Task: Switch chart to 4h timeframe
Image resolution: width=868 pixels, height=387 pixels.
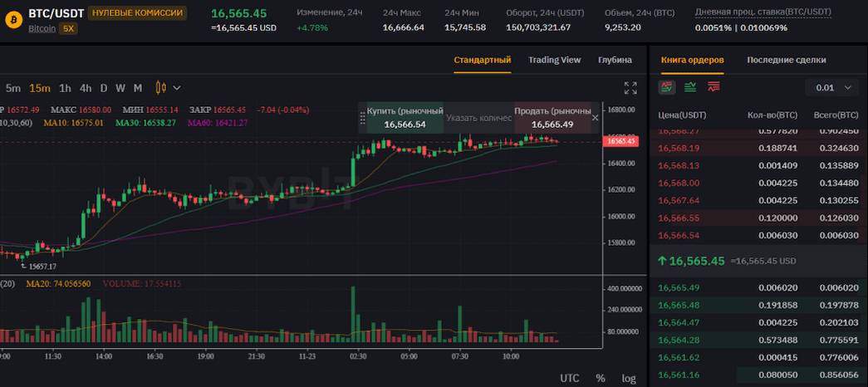Action: (x=86, y=87)
